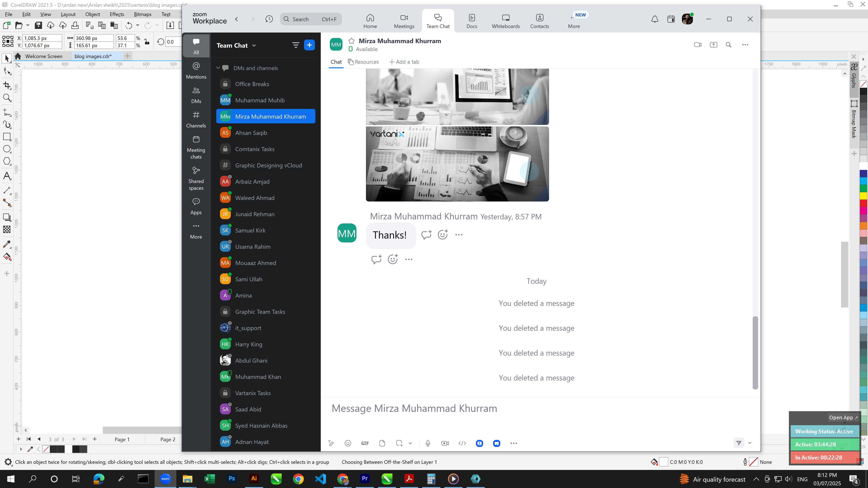The width and height of the screenshot is (868, 488).
Task: Open the Channels section in Zoom sidebar
Action: 196,120
